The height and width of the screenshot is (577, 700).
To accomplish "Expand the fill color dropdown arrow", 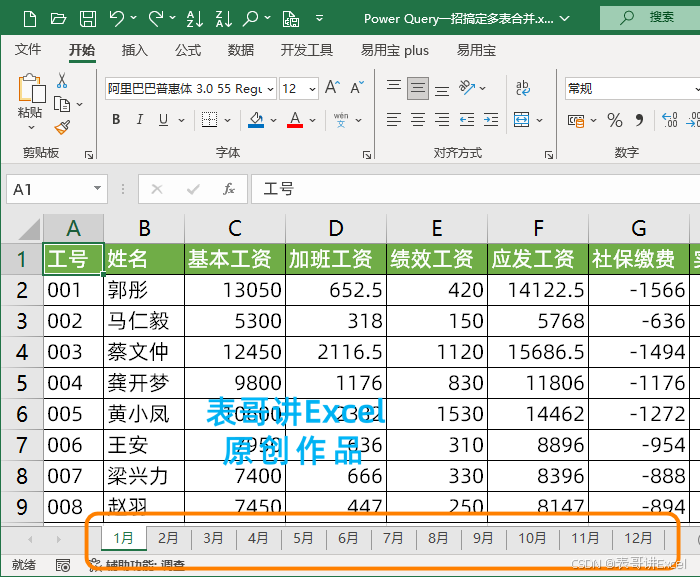I will (274, 120).
